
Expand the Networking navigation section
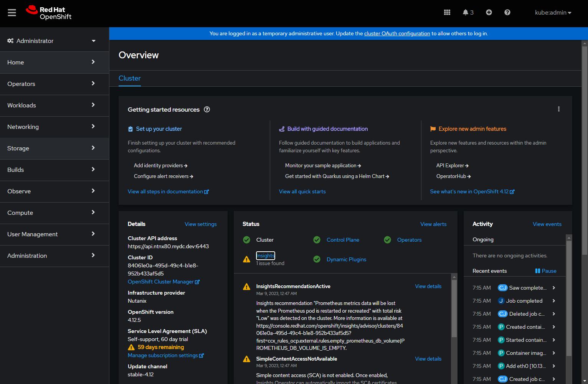click(55, 127)
